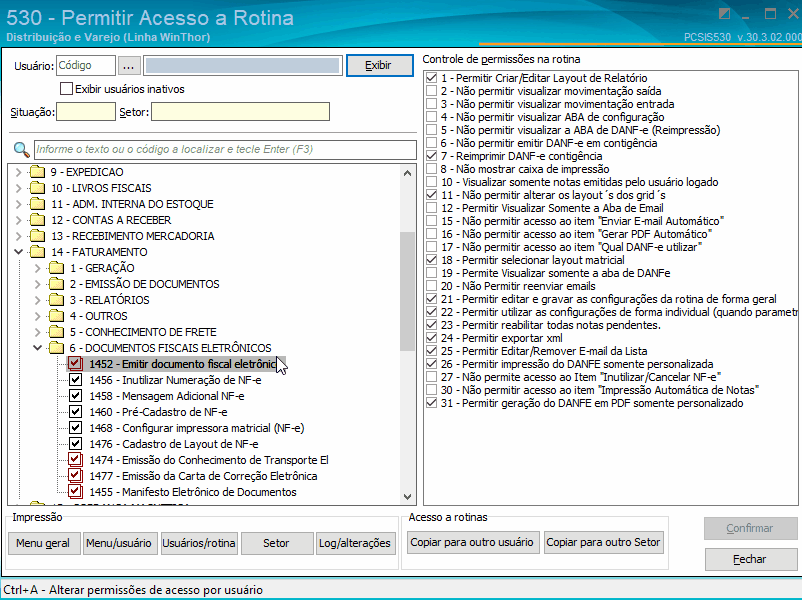Toggle red checkbox of routine 1474
The width and height of the screenshot is (802, 600).
75,459
